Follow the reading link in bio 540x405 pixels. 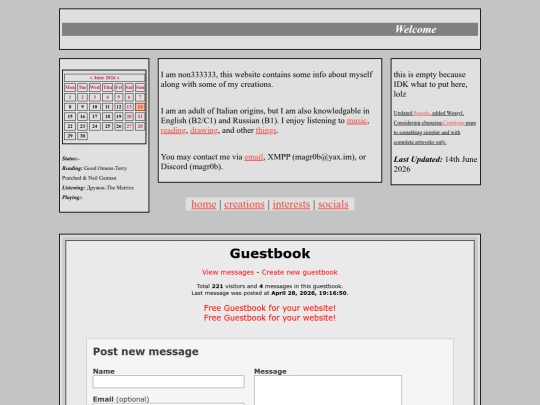coord(173,130)
